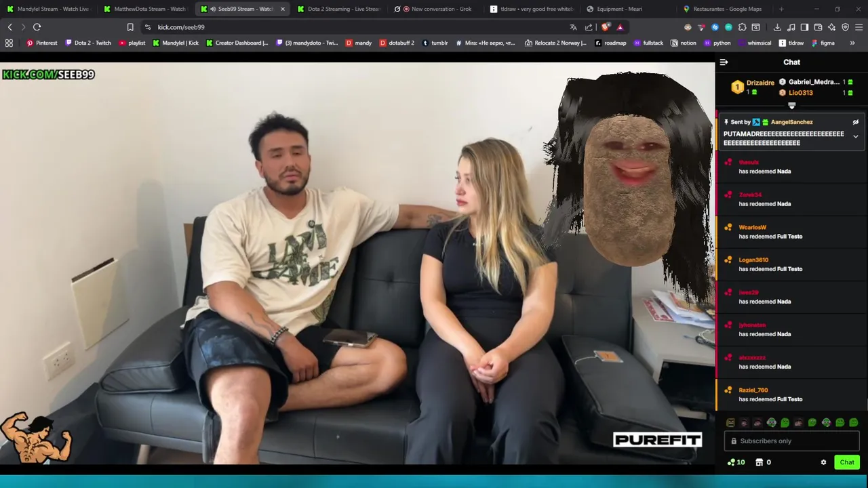
Task: Open page translate icon
Action: (573, 27)
